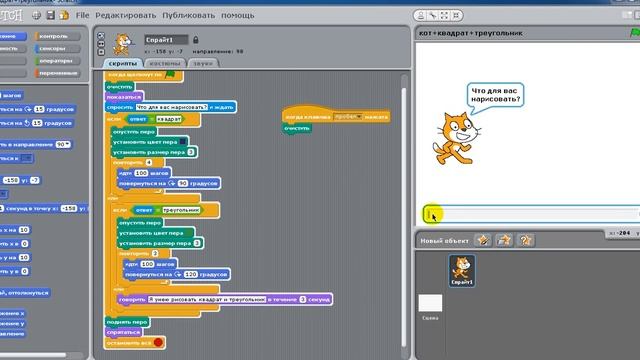640x360 pixels.
Task: Select Спрайт1 thumbnail in sprite list
Action: point(462,271)
